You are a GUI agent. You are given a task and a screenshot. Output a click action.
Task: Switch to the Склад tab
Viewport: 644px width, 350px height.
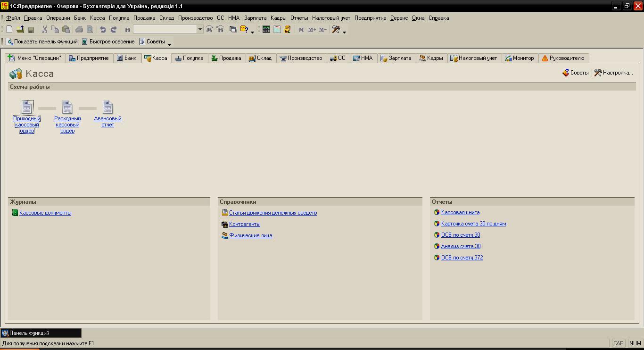[260, 58]
